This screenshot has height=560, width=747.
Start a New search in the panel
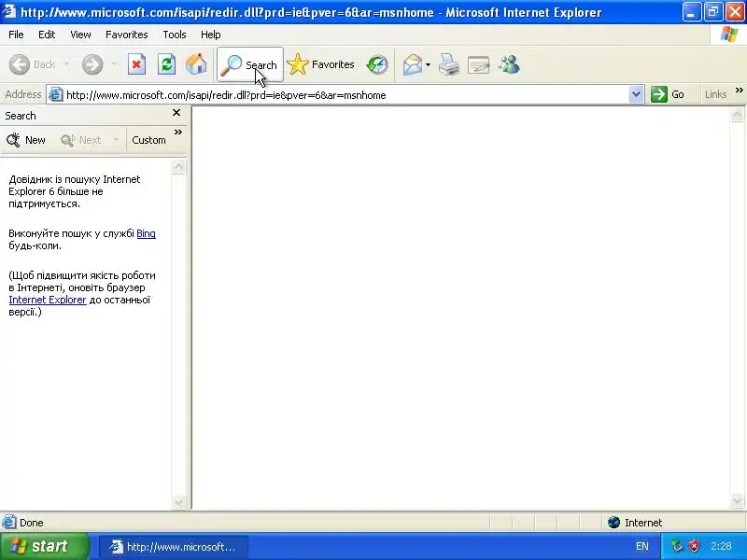(x=26, y=140)
